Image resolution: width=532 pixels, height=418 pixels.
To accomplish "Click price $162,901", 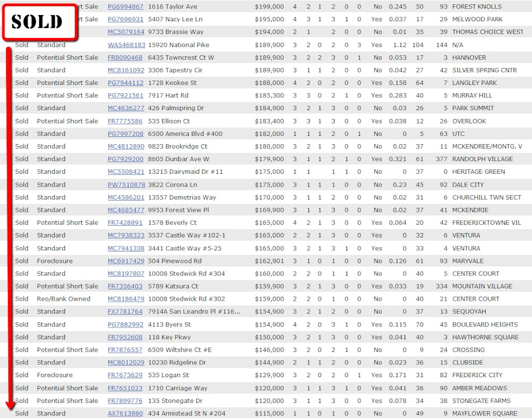I will pyautogui.click(x=269, y=261).
